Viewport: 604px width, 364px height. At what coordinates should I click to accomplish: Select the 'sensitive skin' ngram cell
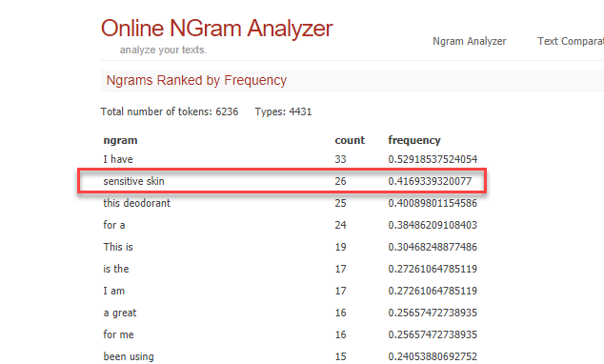click(133, 181)
